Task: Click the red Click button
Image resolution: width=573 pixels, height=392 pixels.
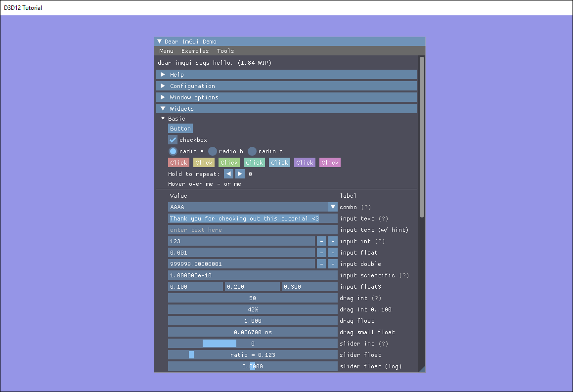Action: [x=178, y=163]
